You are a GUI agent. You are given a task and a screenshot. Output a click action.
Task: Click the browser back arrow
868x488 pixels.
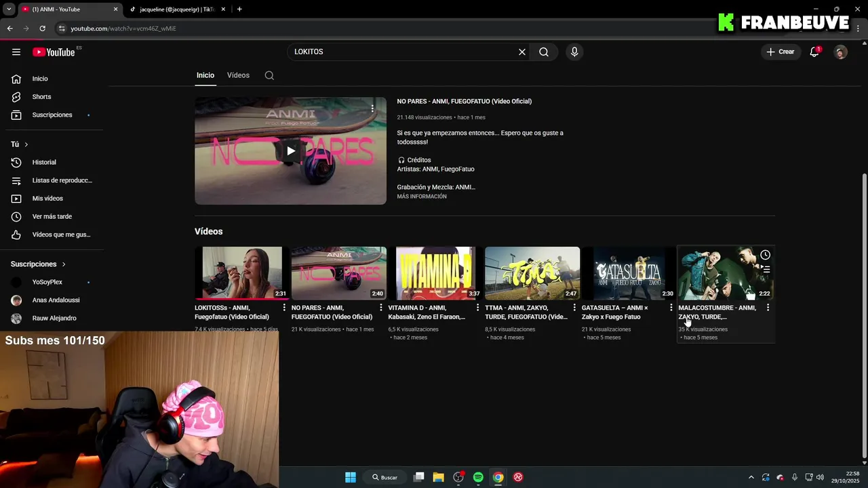(9, 28)
